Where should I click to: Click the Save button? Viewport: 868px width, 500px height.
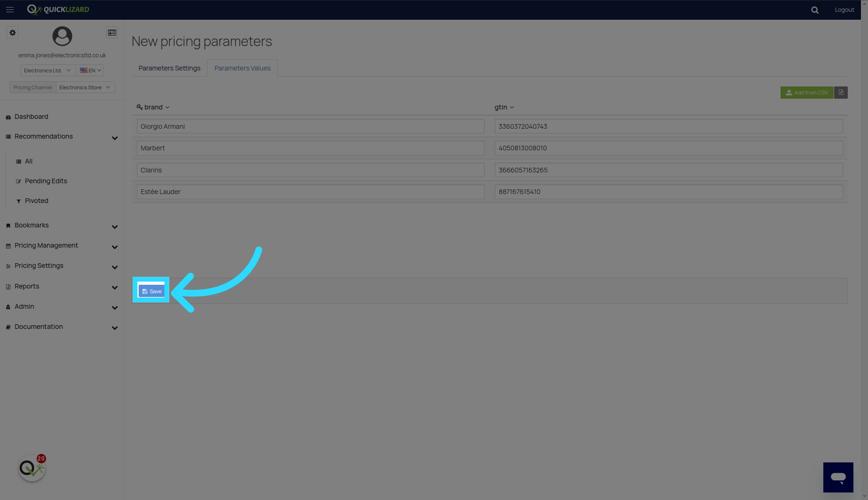151,291
